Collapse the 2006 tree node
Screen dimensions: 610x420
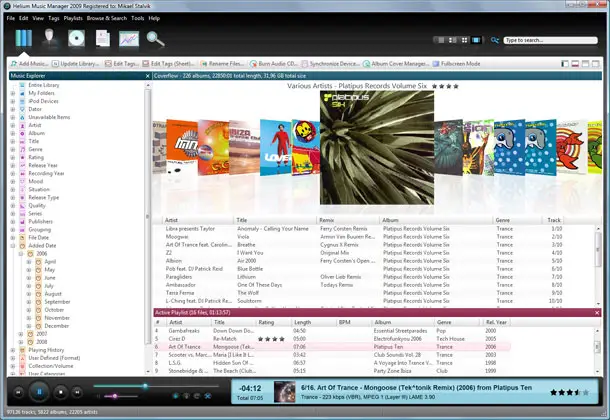click(21, 254)
